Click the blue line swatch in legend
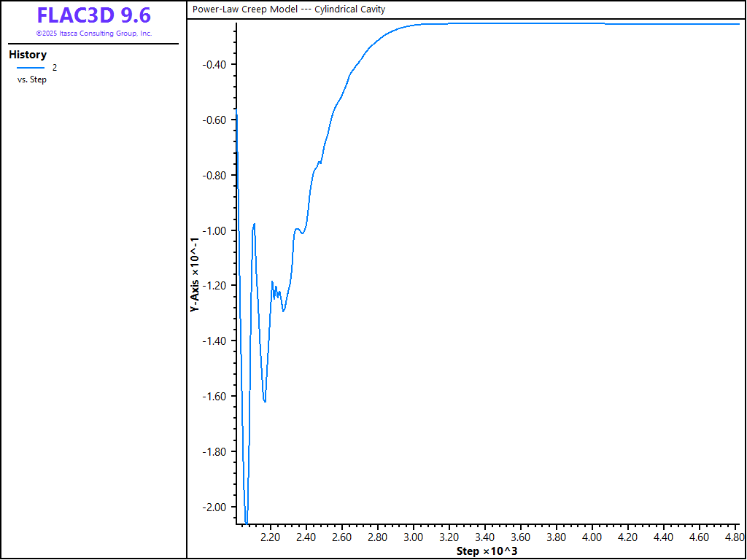 click(31, 68)
